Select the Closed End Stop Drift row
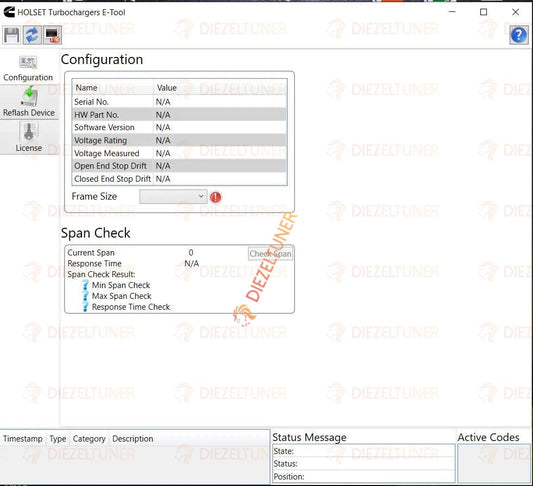The width and height of the screenshot is (533, 486). pos(179,179)
